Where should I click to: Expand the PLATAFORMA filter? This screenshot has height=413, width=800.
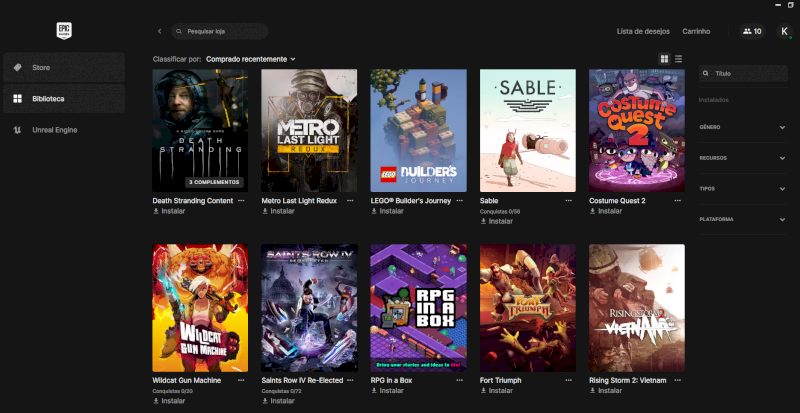coord(743,220)
